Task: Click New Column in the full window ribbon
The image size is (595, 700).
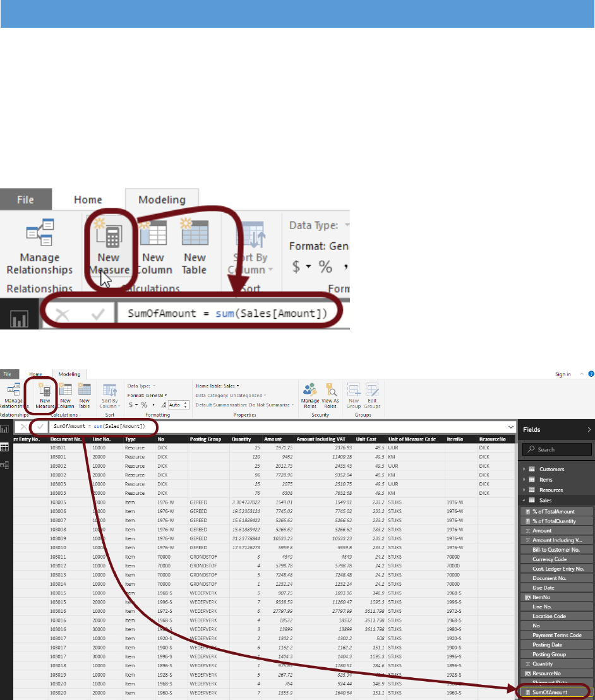Action: 65,396
